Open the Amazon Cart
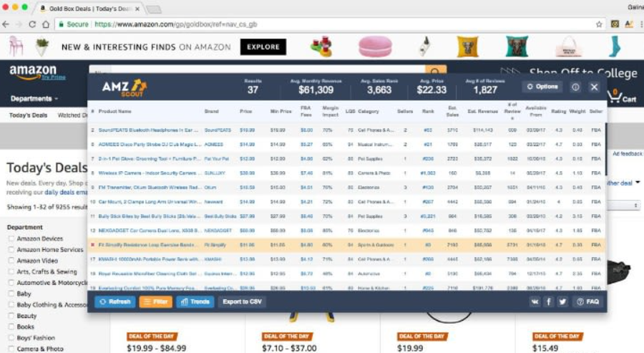 [622, 97]
